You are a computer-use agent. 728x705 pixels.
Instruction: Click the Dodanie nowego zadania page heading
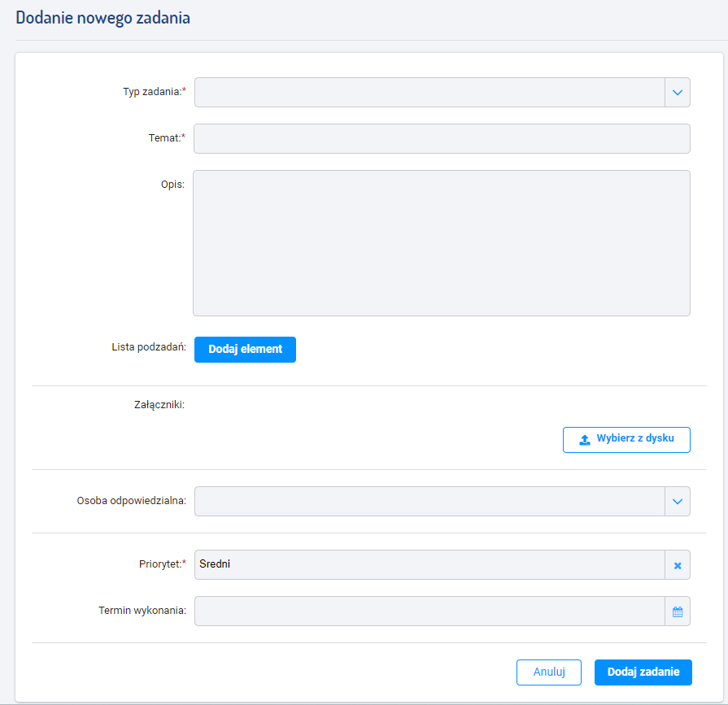[103, 18]
